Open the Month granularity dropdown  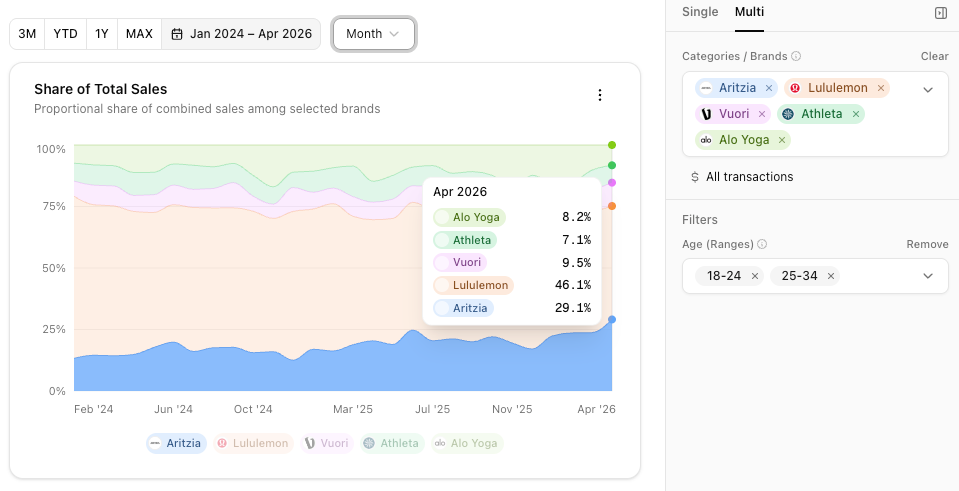[374, 34]
